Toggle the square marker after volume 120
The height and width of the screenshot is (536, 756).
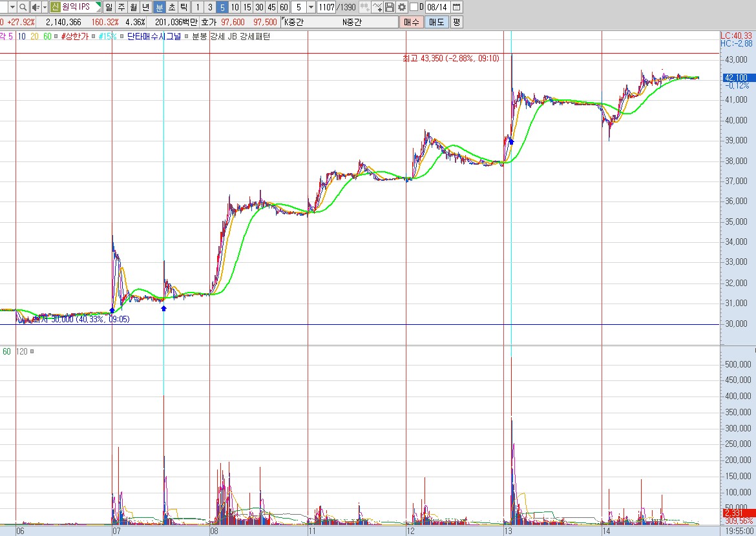click(32, 351)
